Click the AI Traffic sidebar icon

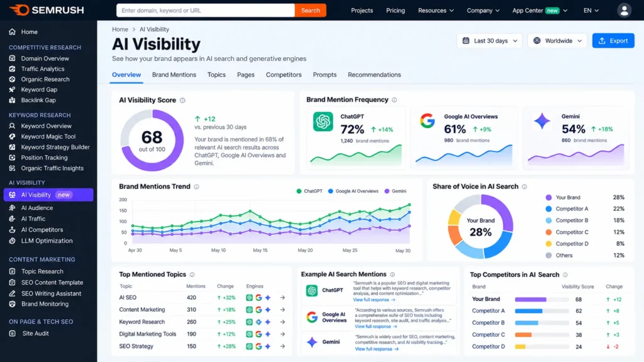tap(13, 219)
